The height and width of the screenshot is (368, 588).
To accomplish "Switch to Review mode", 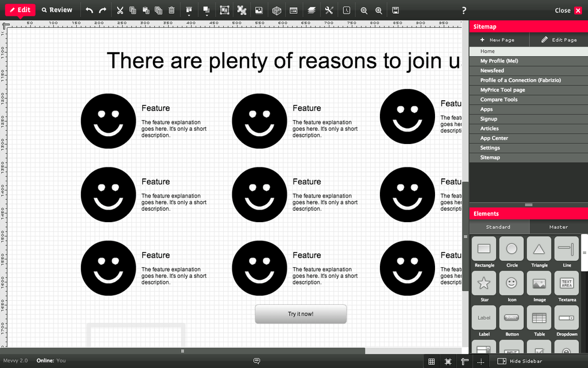I will coord(57,10).
